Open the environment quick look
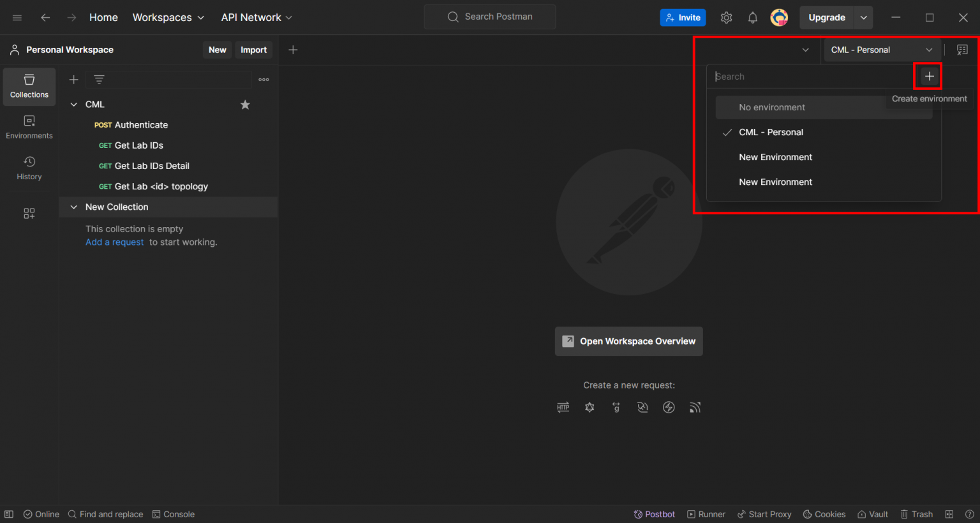The width and height of the screenshot is (980, 523). [x=962, y=50]
